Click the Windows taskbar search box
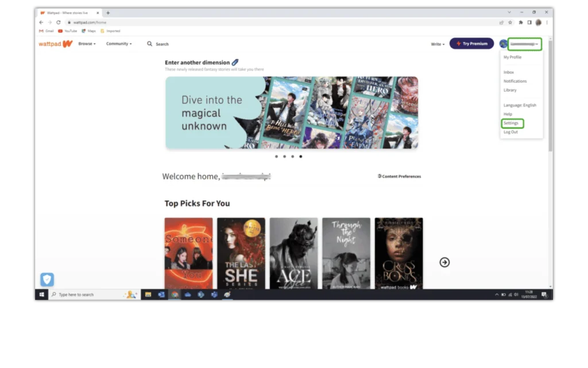Viewport: 588px width, 368px height. pyautogui.click(x=95, y=295)
